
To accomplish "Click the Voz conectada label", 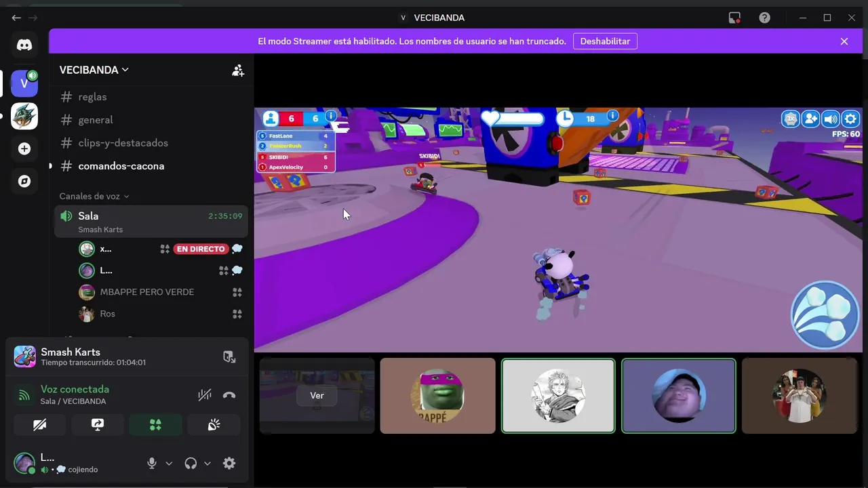I will 75,389.
